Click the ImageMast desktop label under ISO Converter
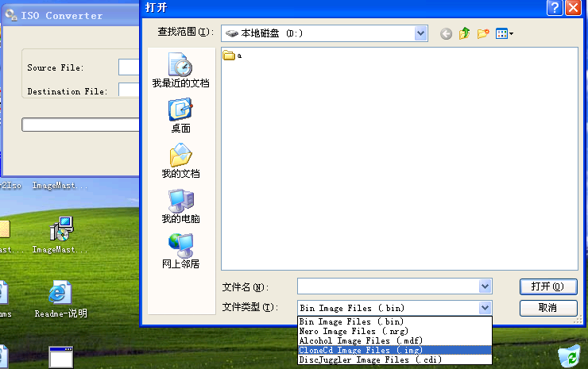 (x=60, y=185)
